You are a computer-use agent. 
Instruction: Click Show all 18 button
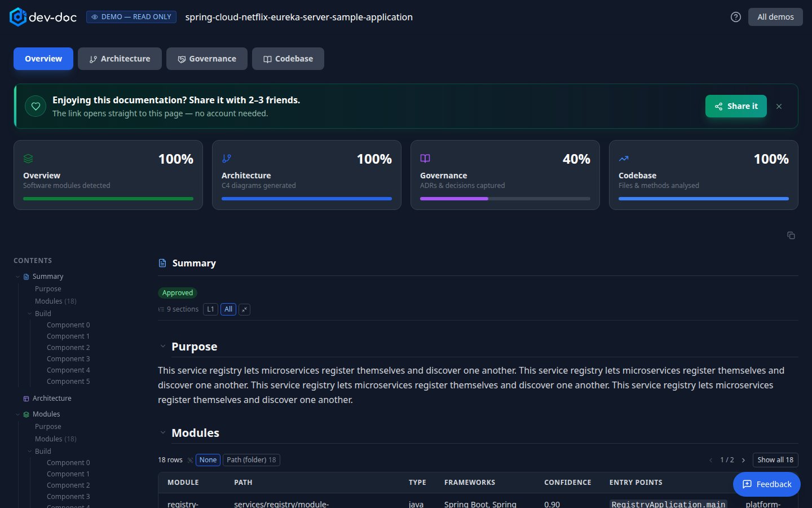775,460
